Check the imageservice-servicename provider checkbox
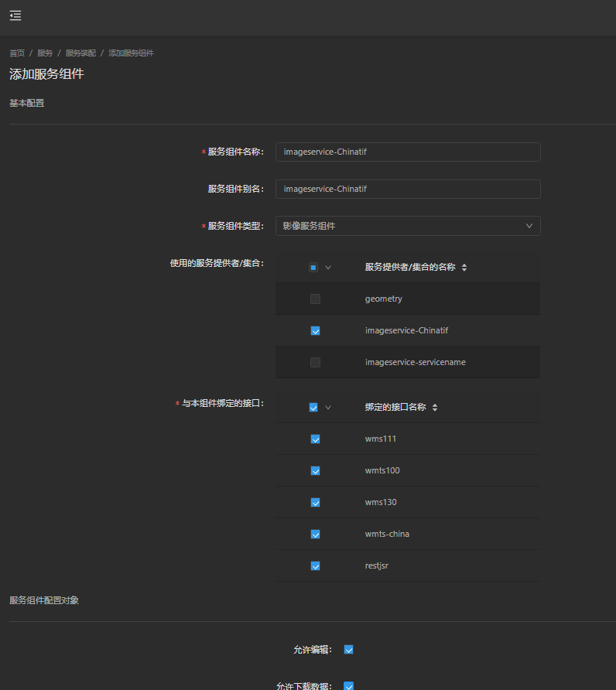 click(315, 363)
